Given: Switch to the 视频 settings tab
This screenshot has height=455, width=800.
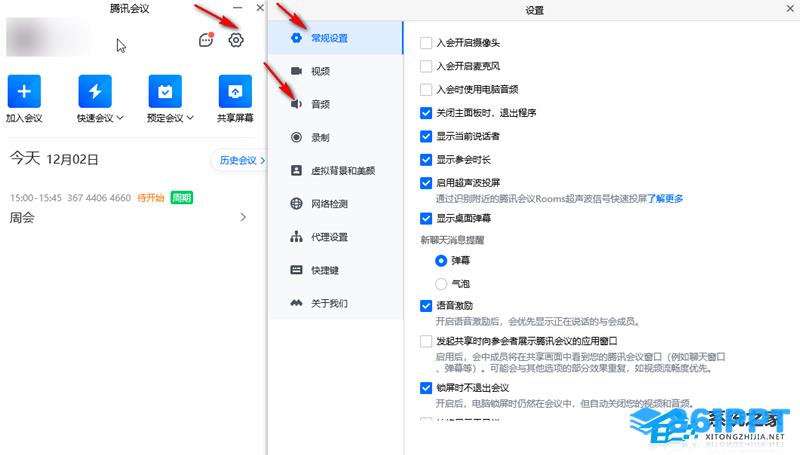Looking at the screenshot, I should coord(335,71).
